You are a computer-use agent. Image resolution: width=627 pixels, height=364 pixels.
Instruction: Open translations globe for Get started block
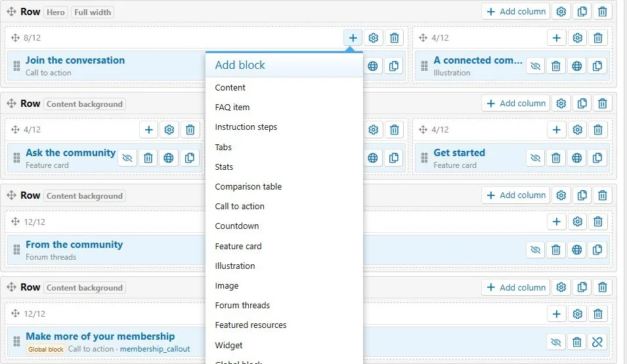click(576, 158)
